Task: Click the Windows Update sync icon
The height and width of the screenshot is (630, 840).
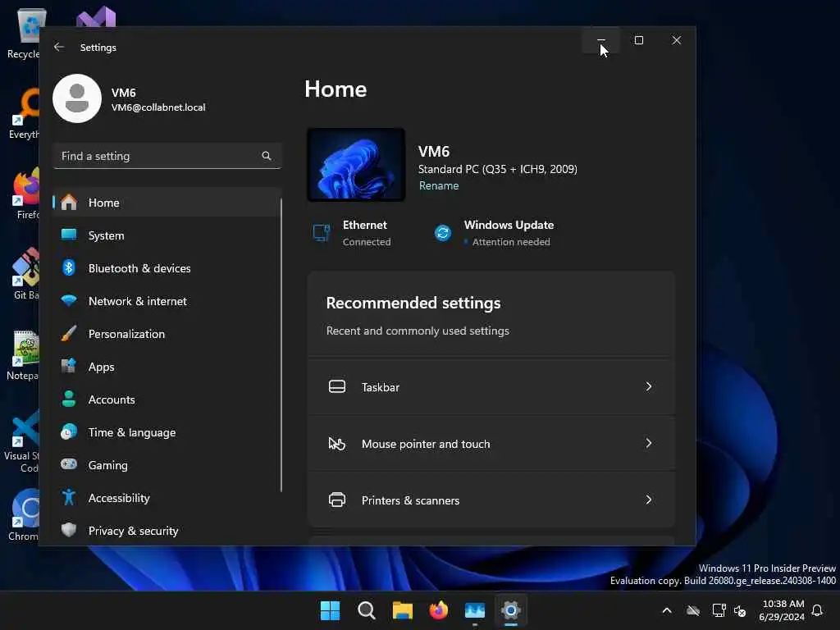Action: pos(442,233)
